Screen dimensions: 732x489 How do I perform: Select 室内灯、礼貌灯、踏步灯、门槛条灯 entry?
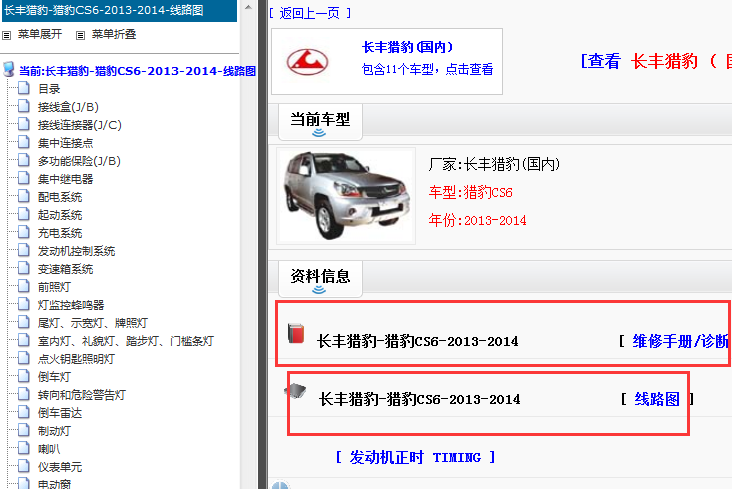pyautogui.click(x=126, y=341)
